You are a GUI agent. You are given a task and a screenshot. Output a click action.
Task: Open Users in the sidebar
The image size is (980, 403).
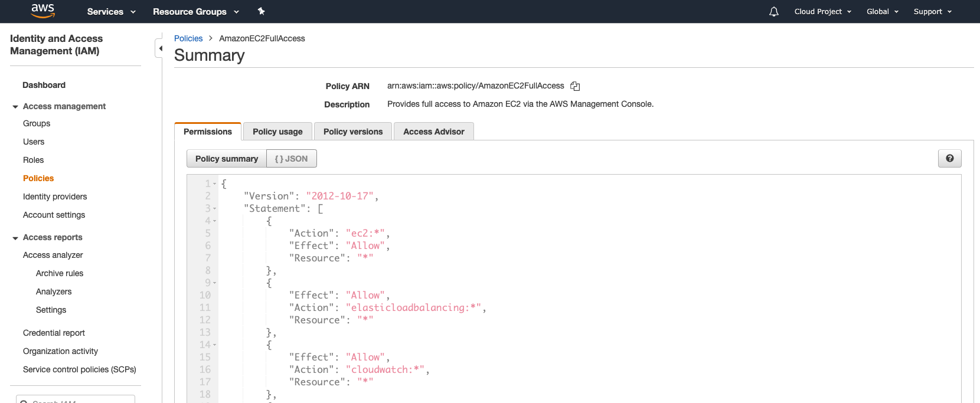coord(34,142)
